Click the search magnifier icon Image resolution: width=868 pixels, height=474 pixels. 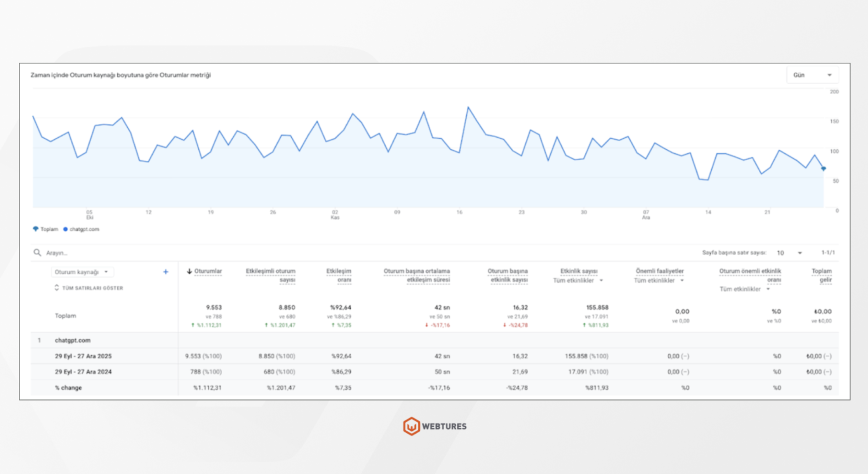(x=37, y=252)
